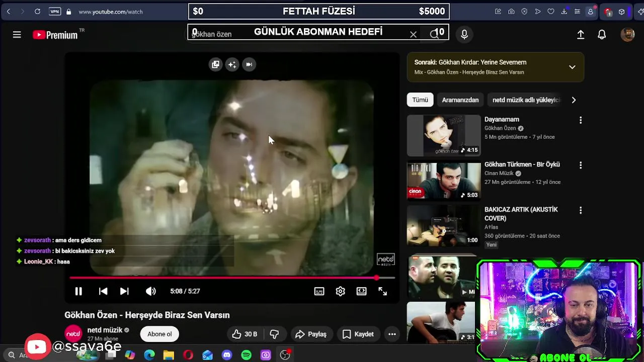The width and height of the screenshot is (644, 362).
Task: Go back in browser history
Action: 9,11
